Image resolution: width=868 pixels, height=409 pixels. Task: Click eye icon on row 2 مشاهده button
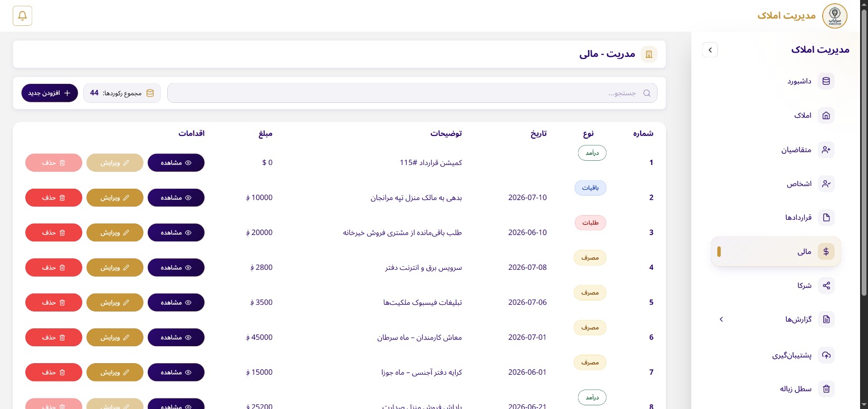point(188,198)
